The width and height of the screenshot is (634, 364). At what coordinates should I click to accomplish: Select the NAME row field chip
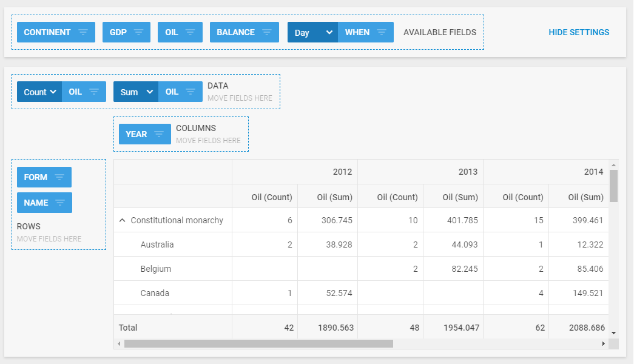tap(44, 203)
